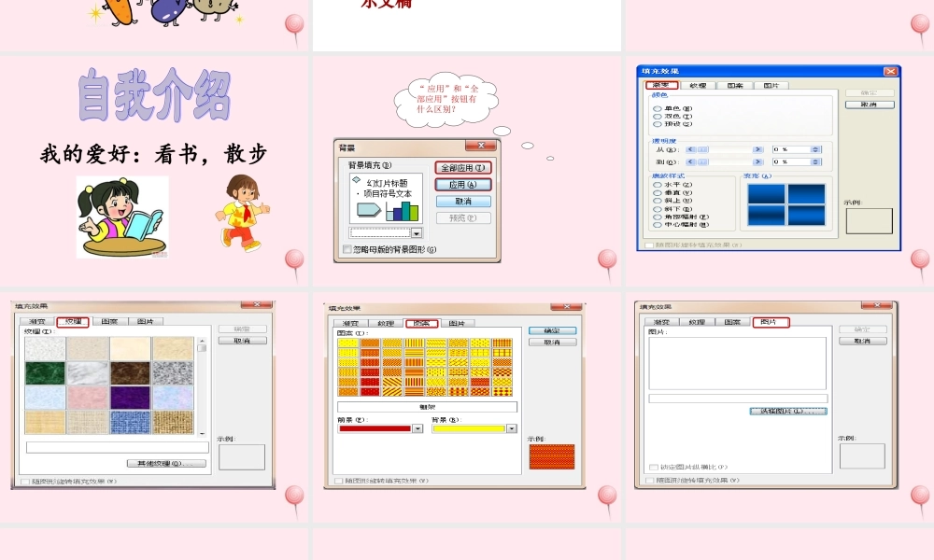934x560 pixels.
Task: Select the white marble texture
Action: point(88,373)
